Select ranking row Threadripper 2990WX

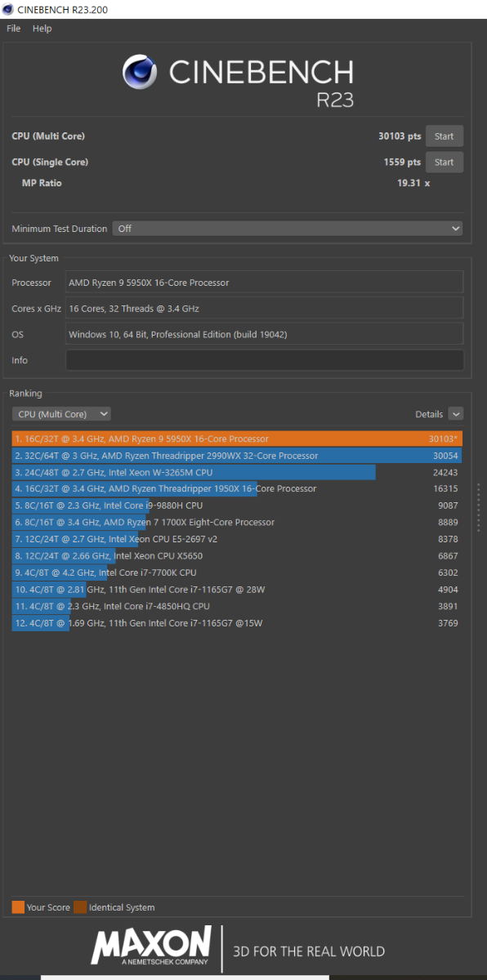pyautogui.click(x=237, y=456)
